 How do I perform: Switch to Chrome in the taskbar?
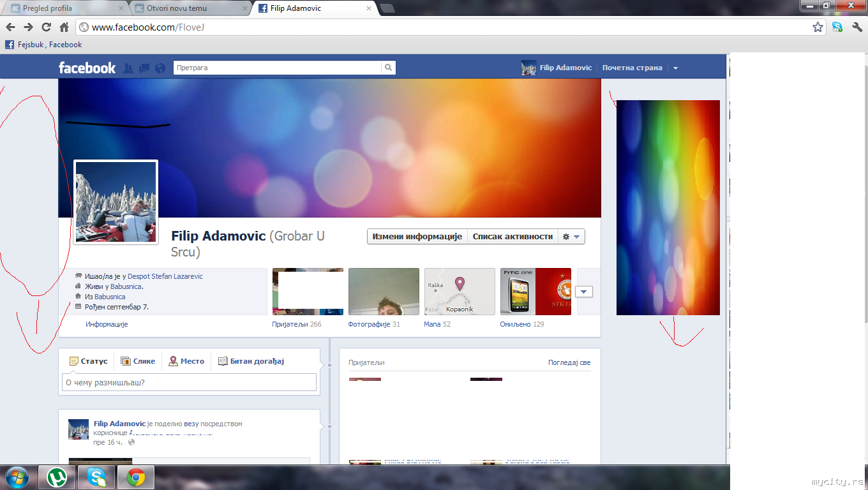click(135, 477)
